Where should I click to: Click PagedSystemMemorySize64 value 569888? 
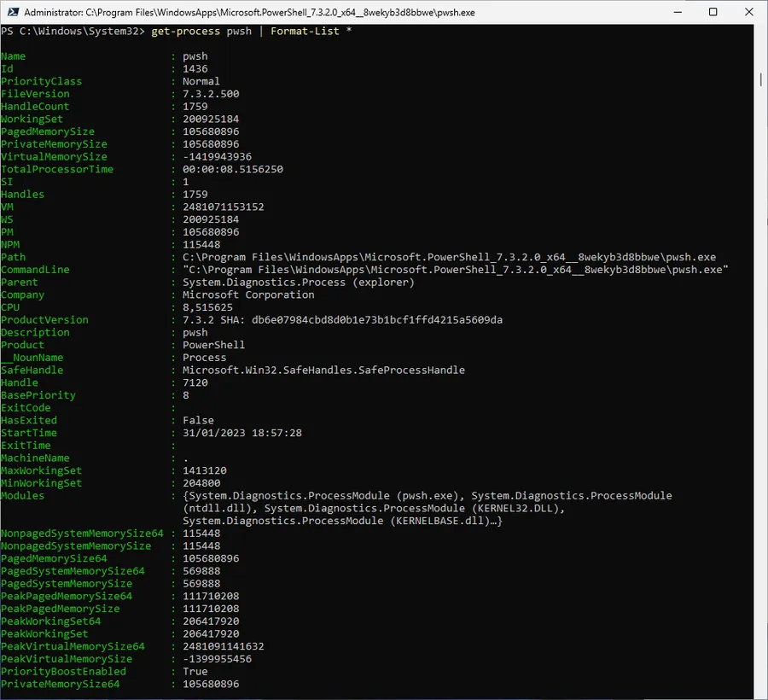point(201,571)
